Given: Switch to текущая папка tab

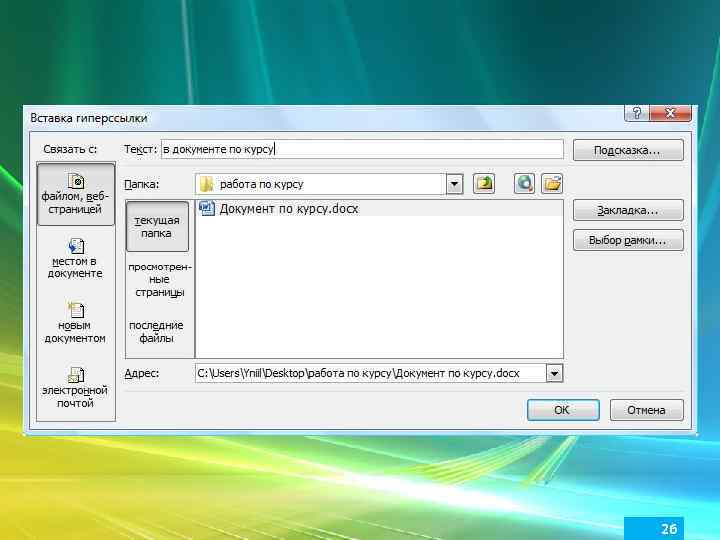Looking at the screenshot, I should point(157,226).
